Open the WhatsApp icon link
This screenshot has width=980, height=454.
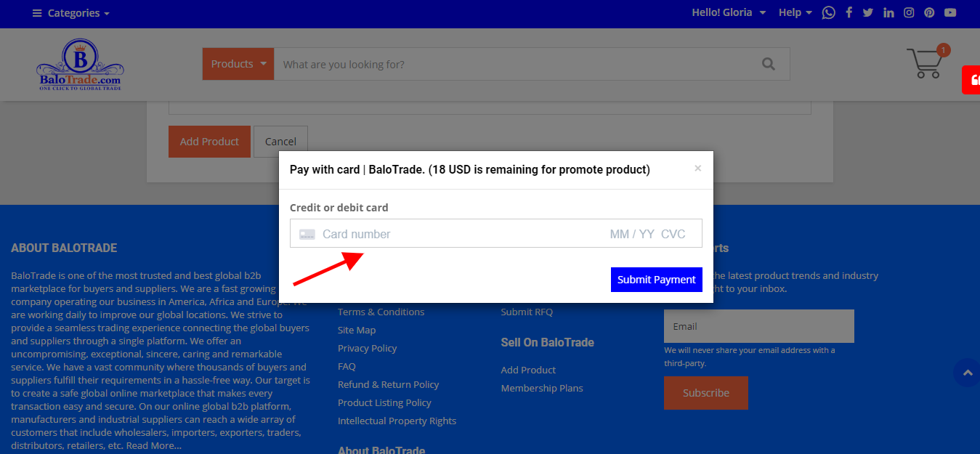(829, 12)
